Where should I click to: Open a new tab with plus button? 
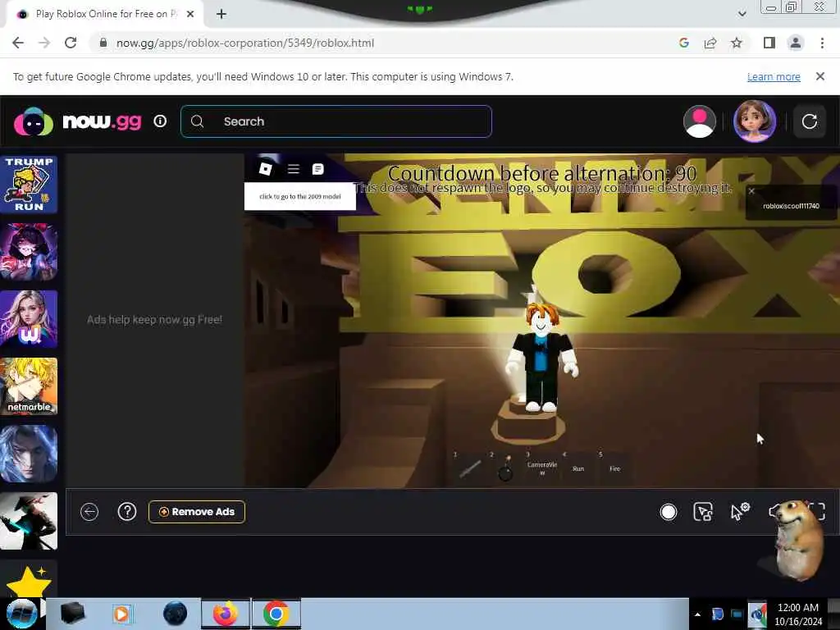[x=221, y=14]
